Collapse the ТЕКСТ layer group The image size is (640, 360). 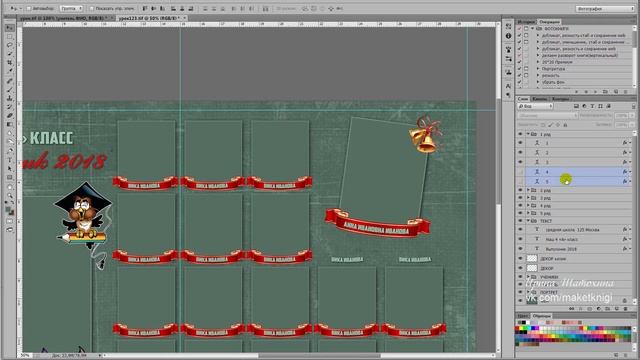click(x=528, y=221)
